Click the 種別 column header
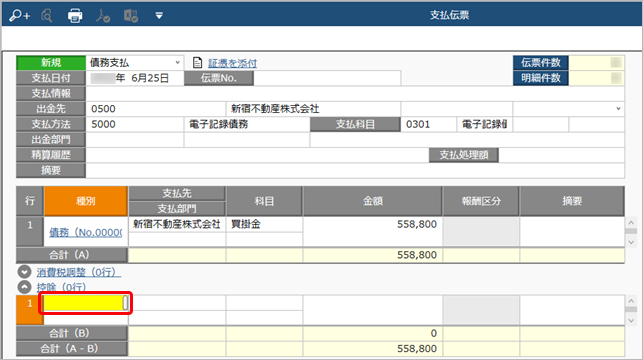Viewport: 643px width, 360px height. click(86, 201)
